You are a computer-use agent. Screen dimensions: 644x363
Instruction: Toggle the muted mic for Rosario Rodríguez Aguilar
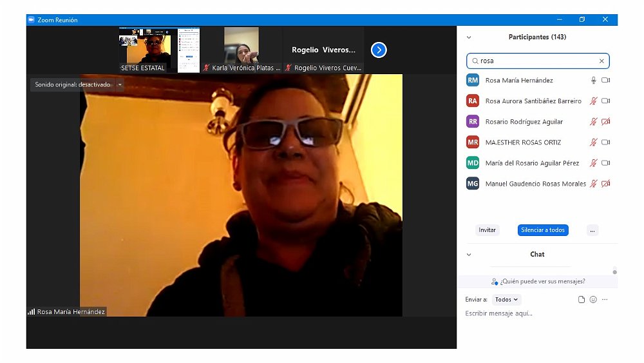[x=594, y=122]
